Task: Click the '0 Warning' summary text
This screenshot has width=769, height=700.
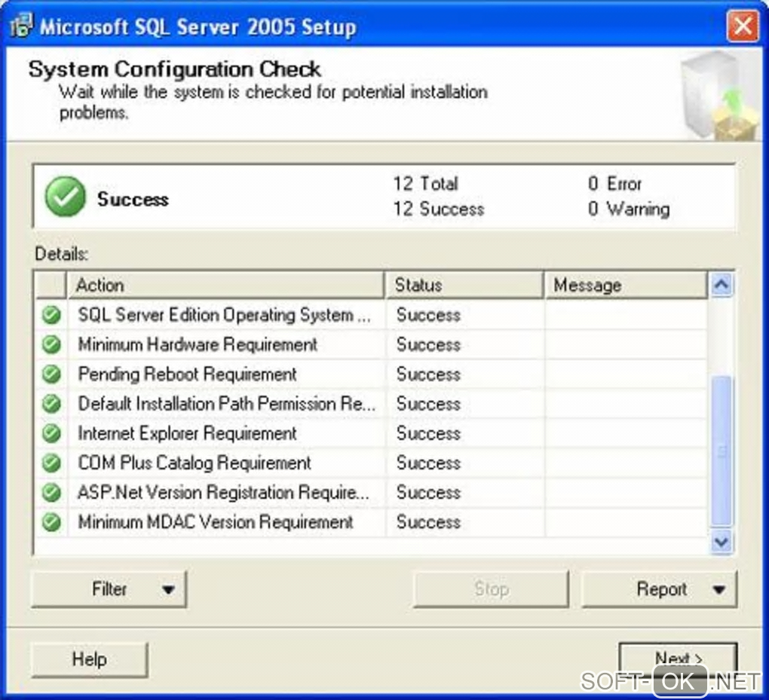Action: [628, 209]
